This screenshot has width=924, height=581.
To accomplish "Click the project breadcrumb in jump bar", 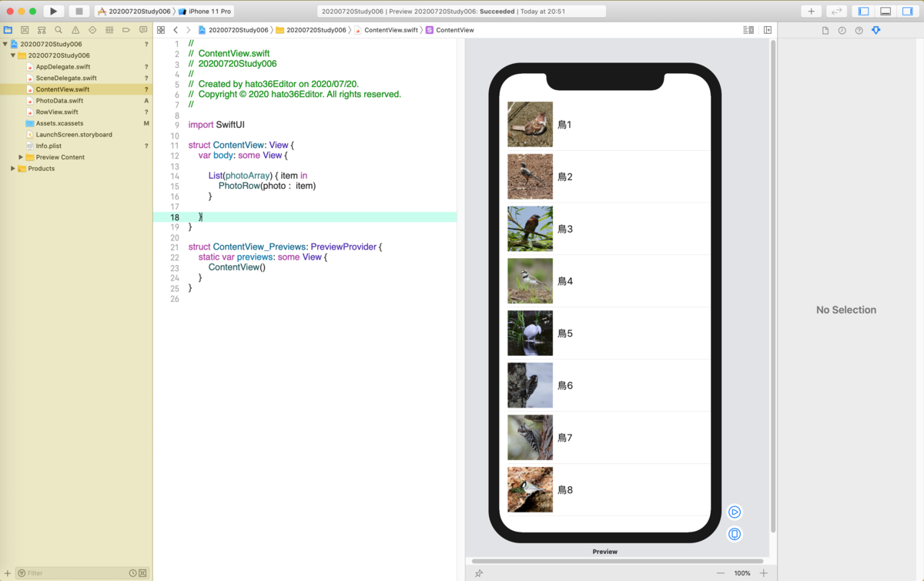I will point(233,30).
